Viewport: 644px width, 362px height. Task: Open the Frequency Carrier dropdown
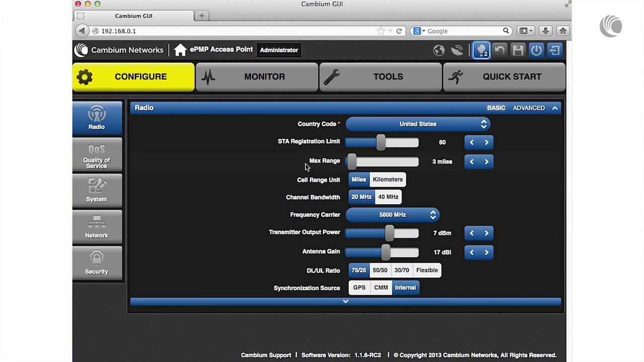coord(392,215)
